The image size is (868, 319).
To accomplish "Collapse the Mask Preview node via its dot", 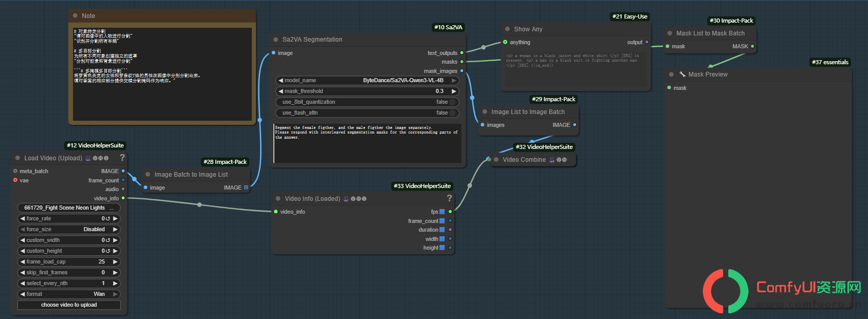I will pyautogui.click(x=671, y=74).
